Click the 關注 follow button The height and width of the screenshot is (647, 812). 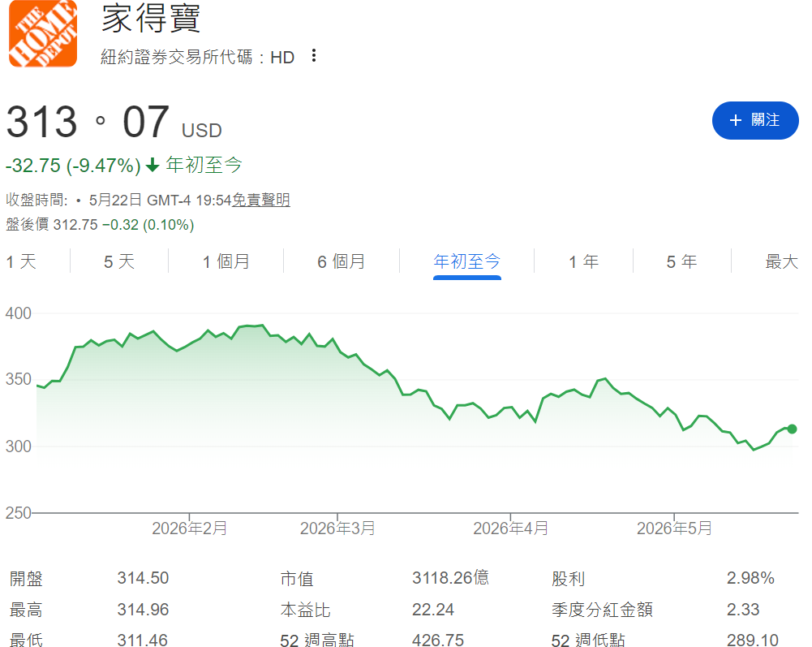755,120
